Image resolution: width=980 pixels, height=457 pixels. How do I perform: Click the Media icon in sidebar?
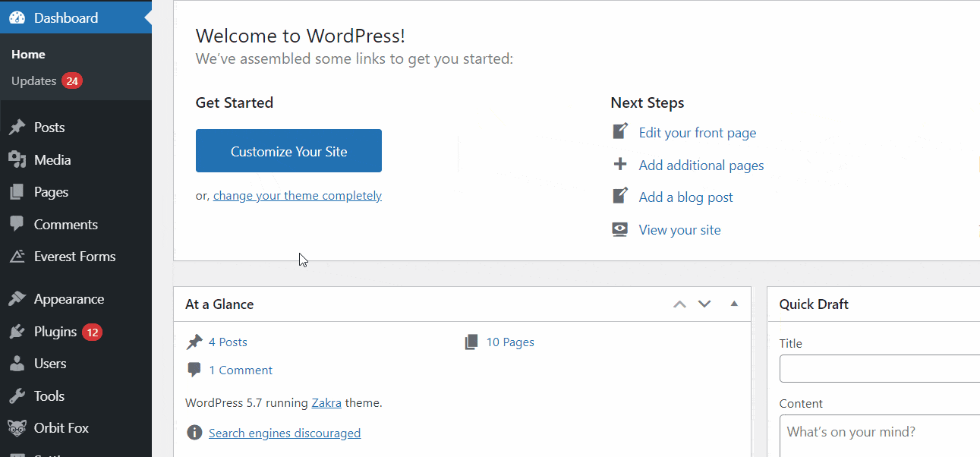[17, 159]
